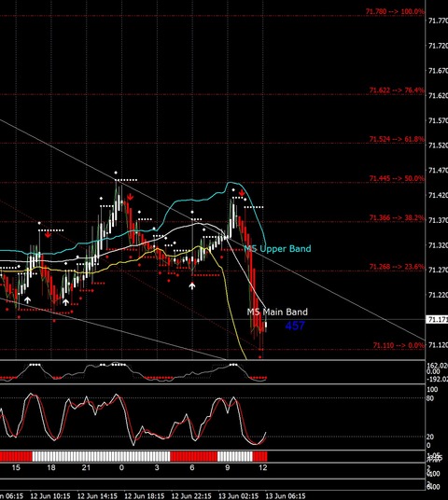Click the MS Main Band label
Image resolution: width=448 pixels, height=500 pixels.
tap(277, 312)
